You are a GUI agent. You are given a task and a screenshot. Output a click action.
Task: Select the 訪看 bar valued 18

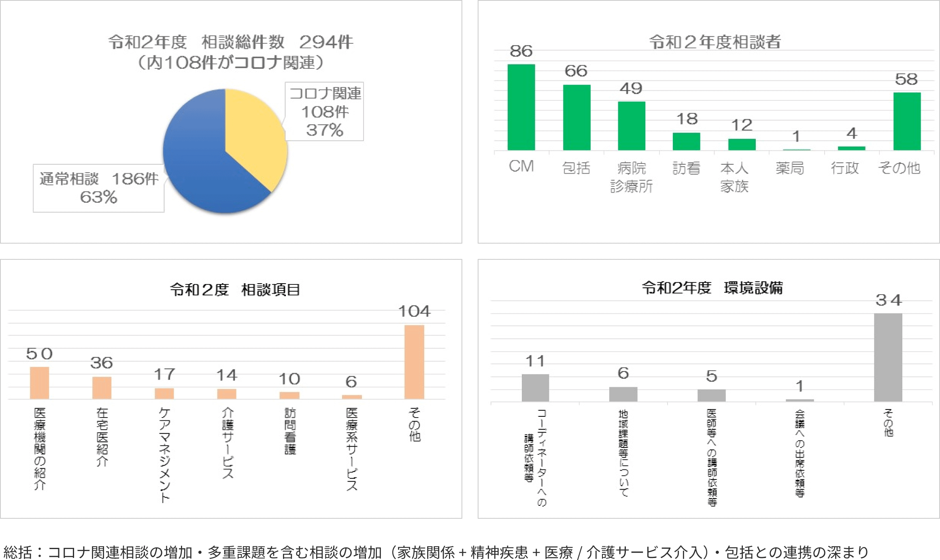coord(686,141)
